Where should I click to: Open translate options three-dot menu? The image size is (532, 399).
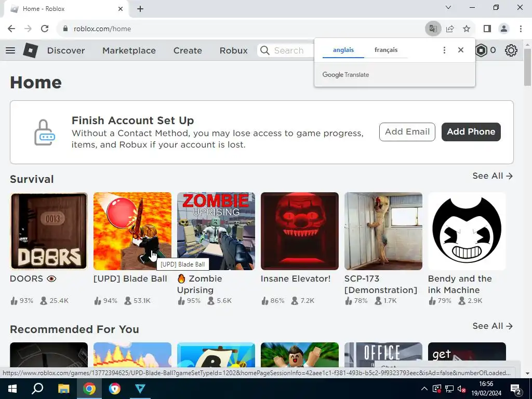pyautogui.click(x=444, y=50)
